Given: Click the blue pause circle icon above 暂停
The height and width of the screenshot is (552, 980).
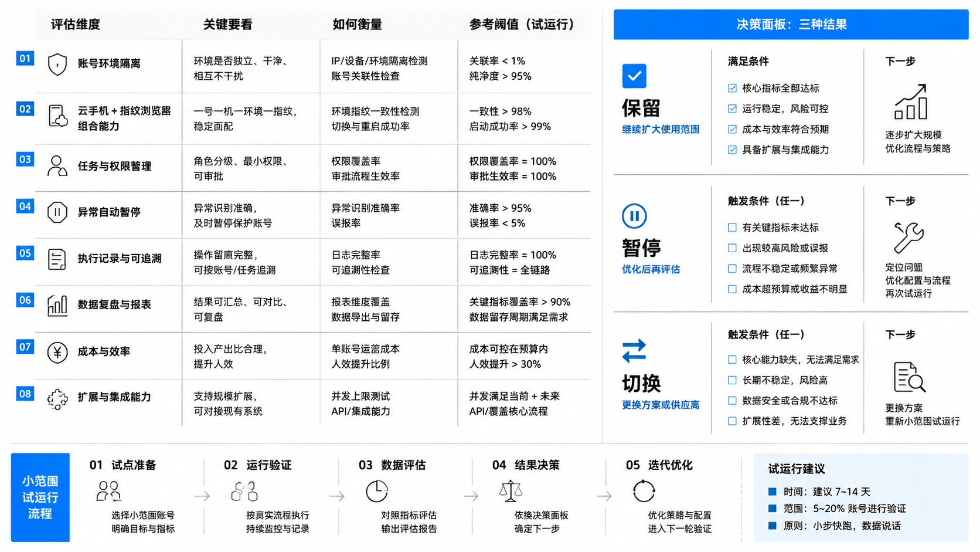Looking at the screenshot, I should 634,216.
